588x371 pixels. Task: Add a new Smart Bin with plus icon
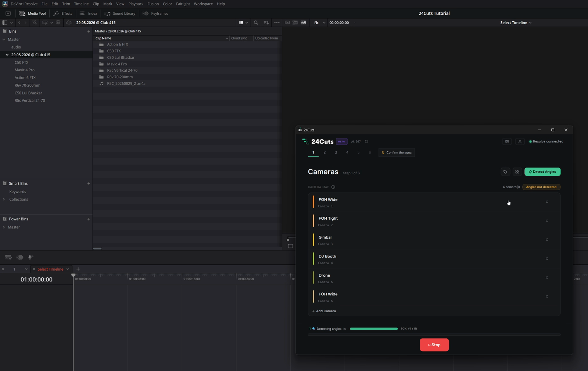tap(89, 183)
